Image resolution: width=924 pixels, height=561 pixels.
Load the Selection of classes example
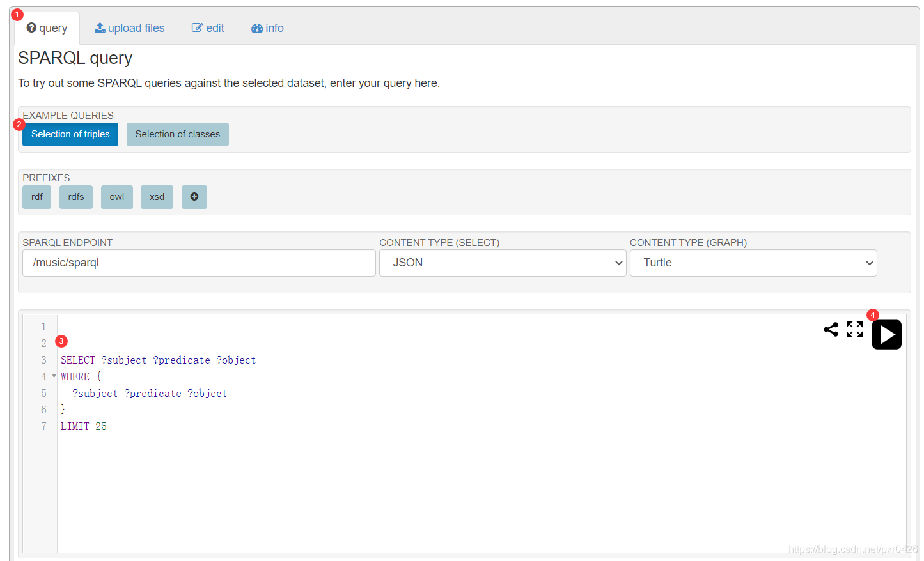[178, 134]
